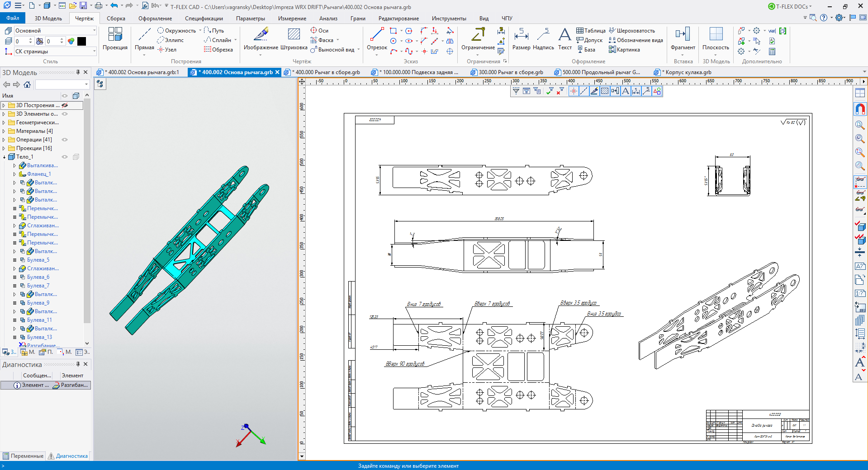Add a Допуск tolerance symbol

point(589,40)
